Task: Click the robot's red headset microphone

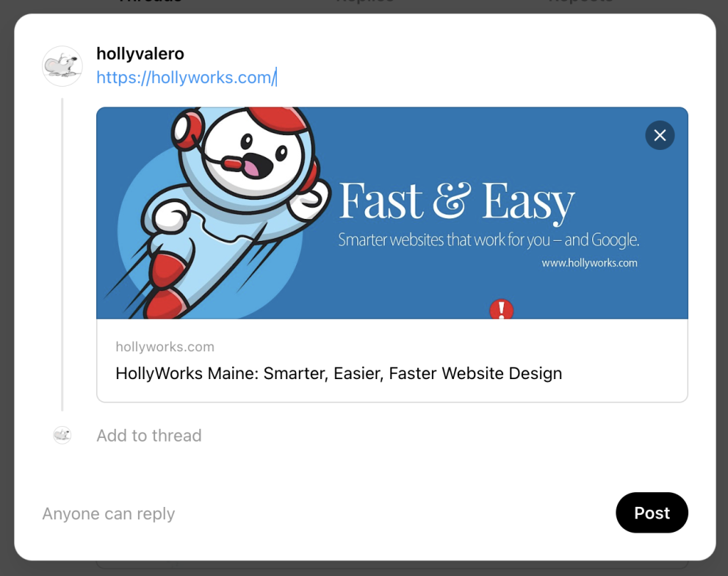Action: (234, 162)
